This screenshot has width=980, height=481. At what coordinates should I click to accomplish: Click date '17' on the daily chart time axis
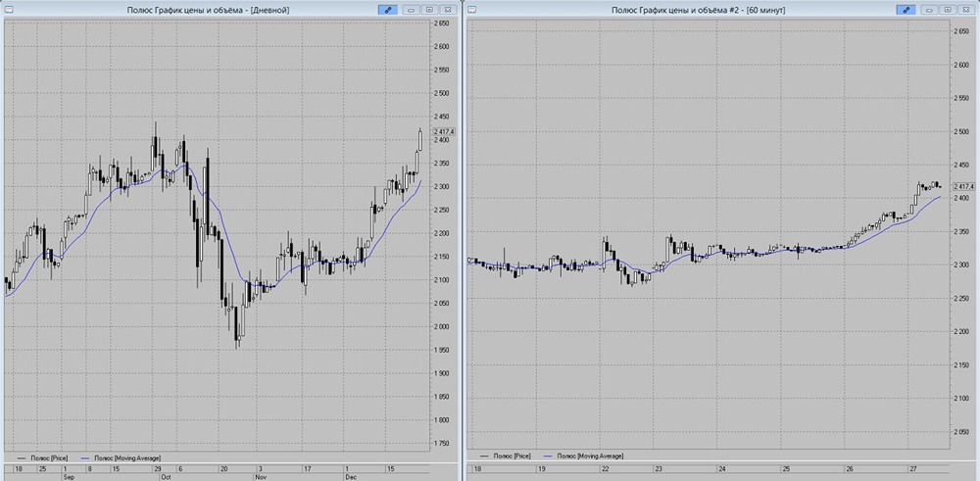tap(307, 468)
